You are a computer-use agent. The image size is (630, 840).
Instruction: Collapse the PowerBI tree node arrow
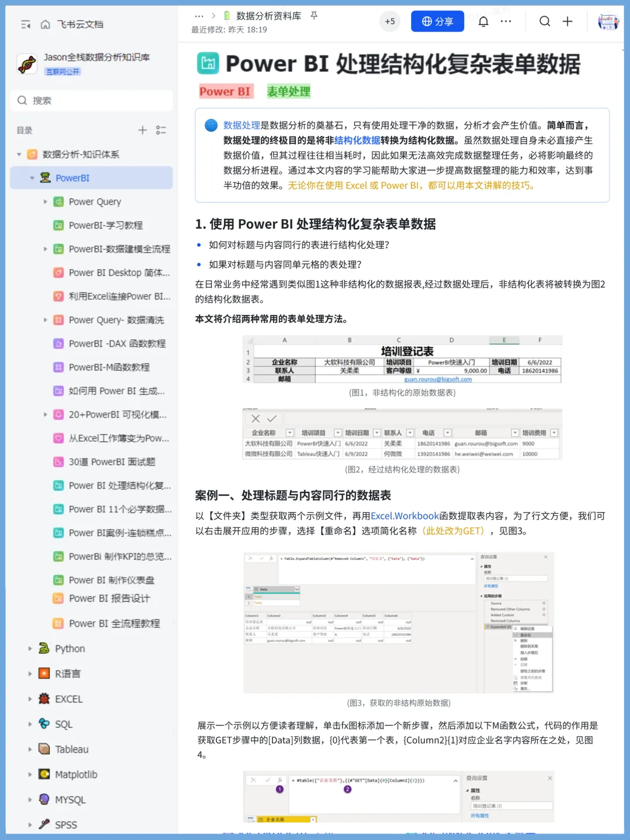tap(32, 178)
